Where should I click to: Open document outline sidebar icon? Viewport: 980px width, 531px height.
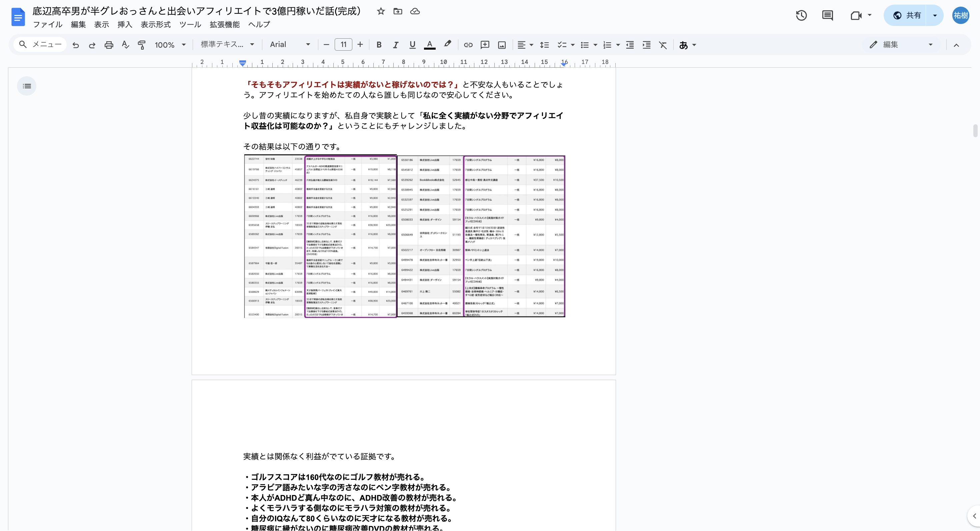[27, 86]
